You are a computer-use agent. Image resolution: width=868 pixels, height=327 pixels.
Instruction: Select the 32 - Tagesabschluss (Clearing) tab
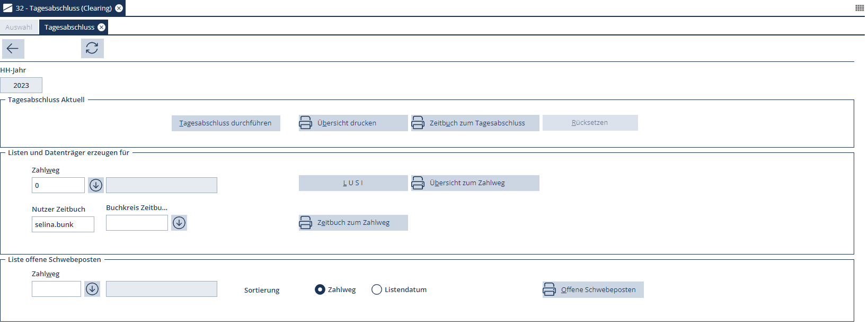pyautogui.click(x=63, y=8)
